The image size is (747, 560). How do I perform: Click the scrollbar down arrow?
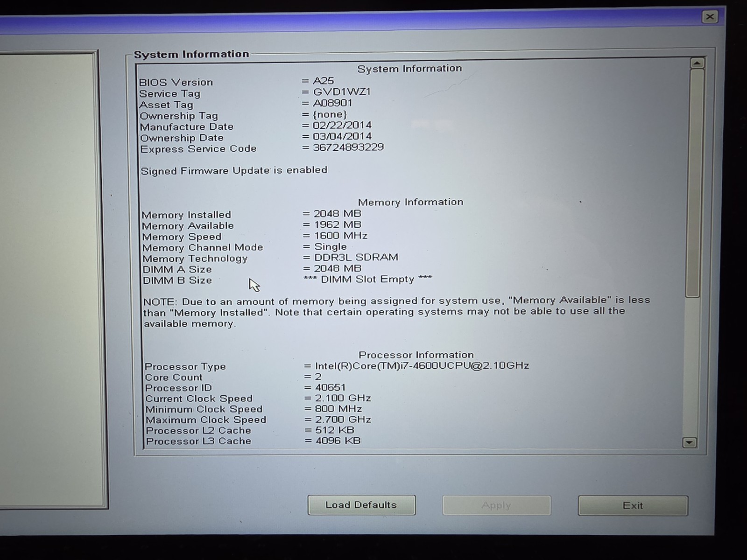[x=690, y=442]
